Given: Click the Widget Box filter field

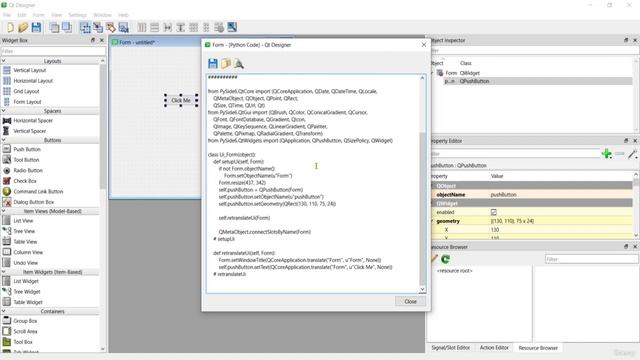Looking at the screenshot, I should pyautogui.click(x=53, y=51).
